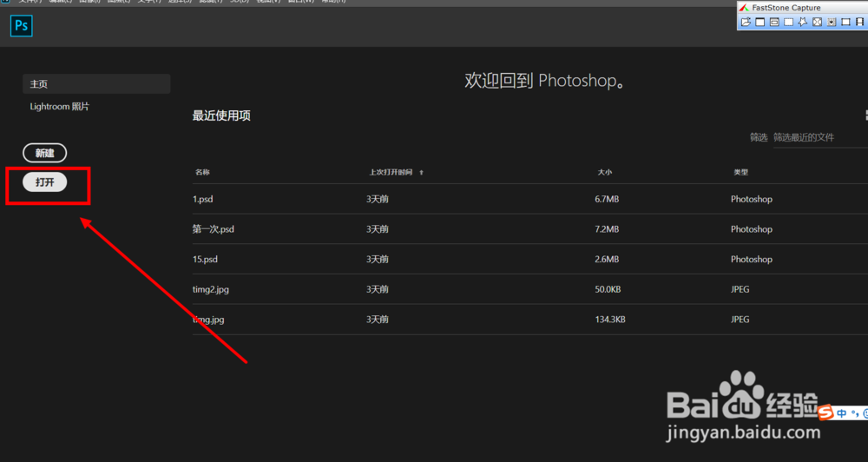Click 3天前 in the 1.psd row
Image resolution: width=868 pixels, height=462 pixels.
click(x=377, y=199)
